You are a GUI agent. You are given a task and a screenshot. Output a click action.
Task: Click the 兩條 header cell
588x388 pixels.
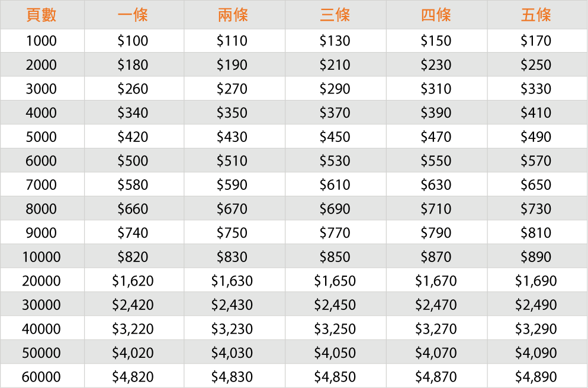click(233, 15)
